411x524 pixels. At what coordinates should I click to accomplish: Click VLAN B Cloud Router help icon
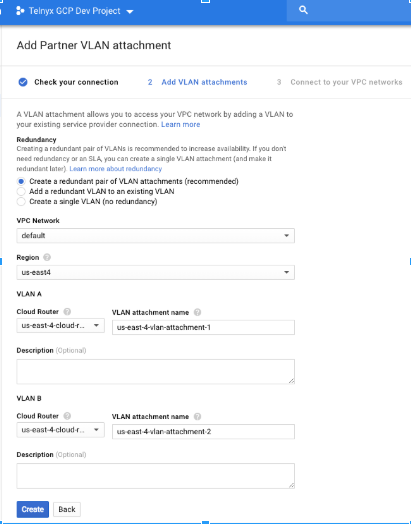(x=67, y=416)
